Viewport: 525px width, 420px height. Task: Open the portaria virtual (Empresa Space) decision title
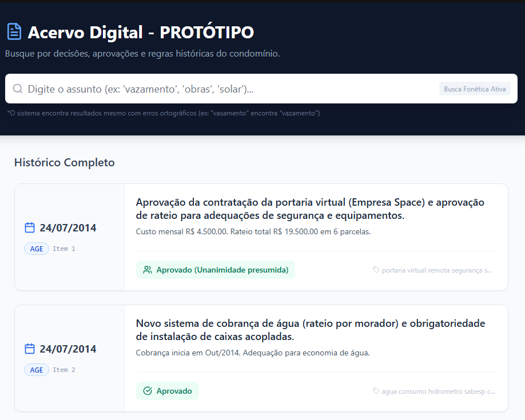tap(310, 209)
